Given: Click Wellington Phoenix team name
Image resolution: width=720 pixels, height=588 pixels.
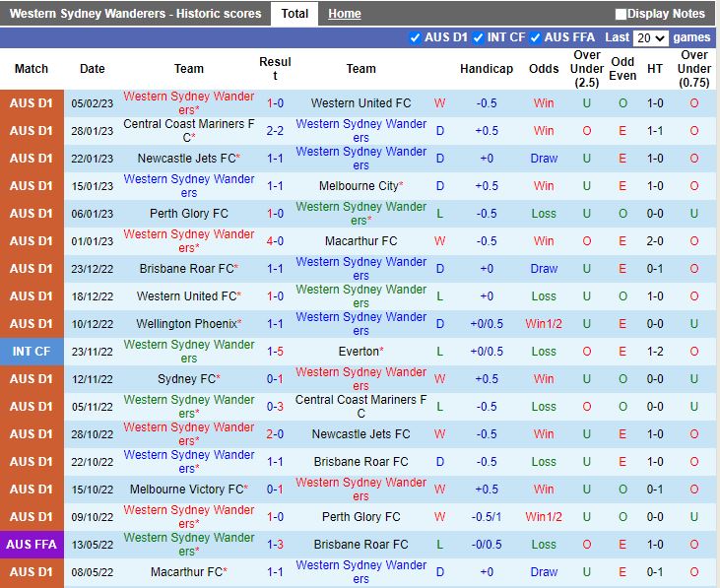Looking at the screenshot, I should [186, 324].
